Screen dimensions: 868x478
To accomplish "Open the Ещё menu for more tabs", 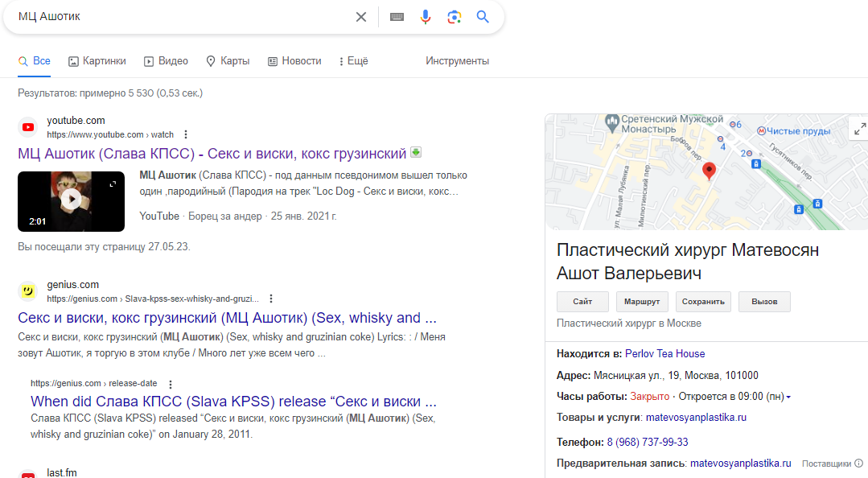I will 354,61.
